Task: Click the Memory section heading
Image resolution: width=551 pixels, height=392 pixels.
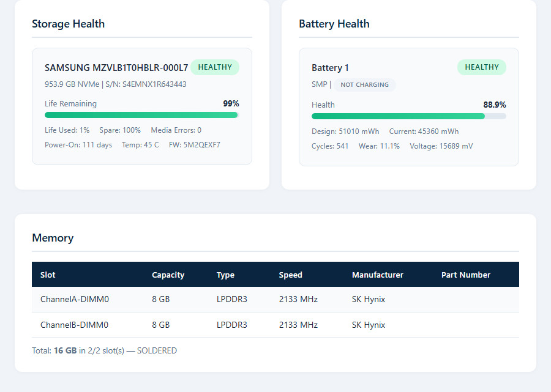Action: click(53, 238)
